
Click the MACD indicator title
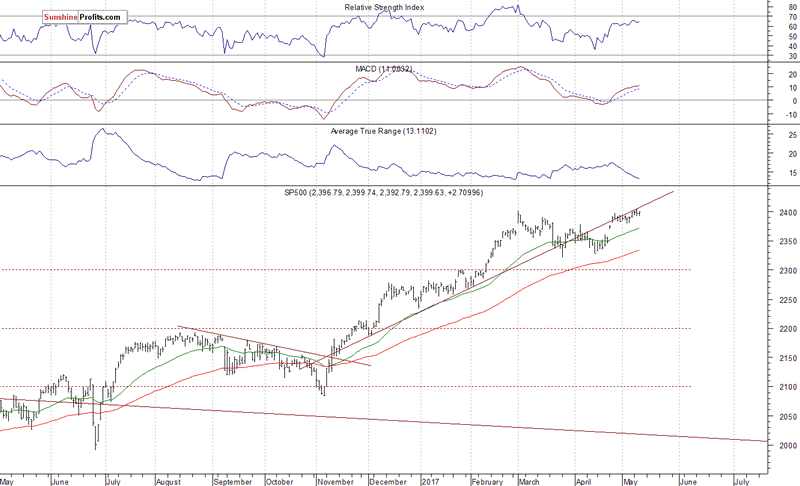pos(384,69)
